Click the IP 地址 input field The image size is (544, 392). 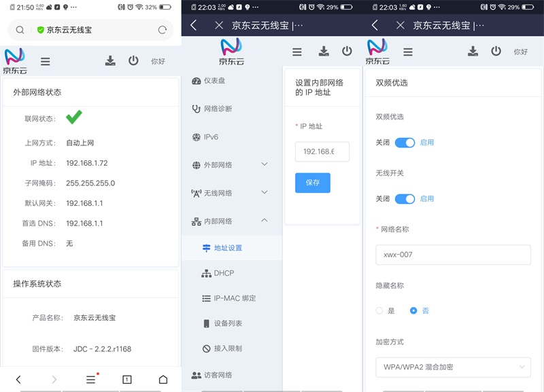point(322,152)
